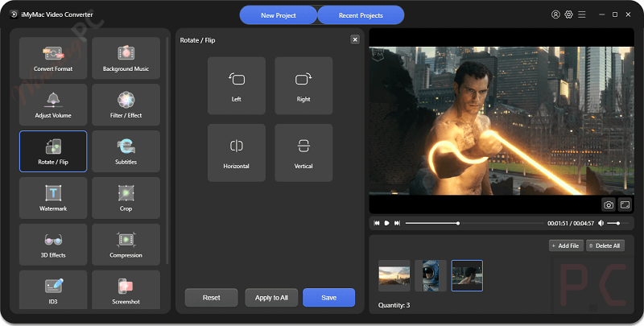Viewport: 644px width, 326px height.
Task: Open the Watermark tool
Action: (53, 198)
